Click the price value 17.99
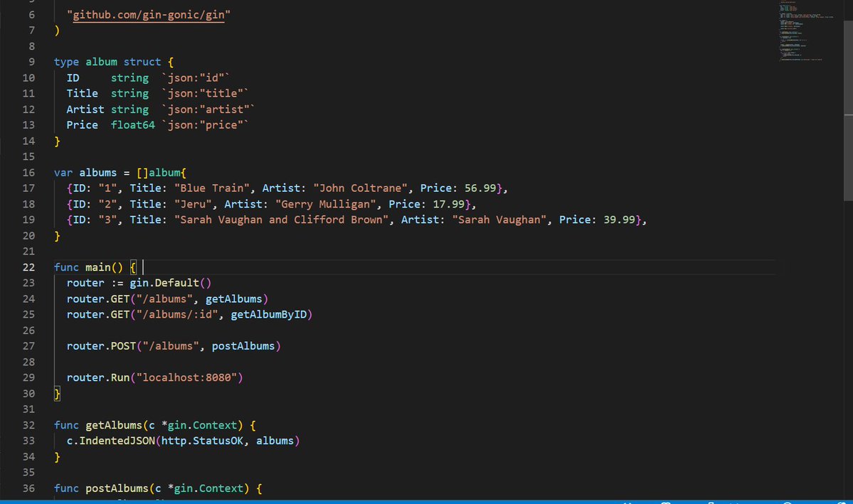 449,204
